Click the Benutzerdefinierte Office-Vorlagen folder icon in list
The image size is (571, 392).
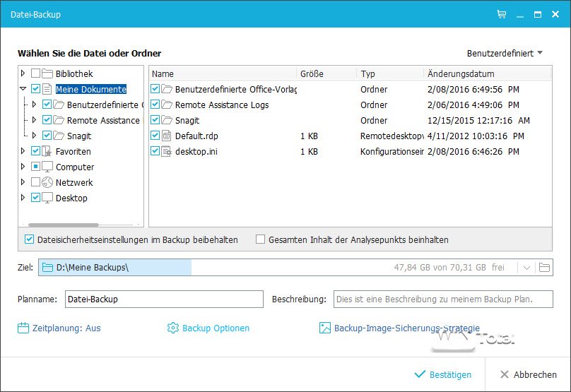(167, 89)
